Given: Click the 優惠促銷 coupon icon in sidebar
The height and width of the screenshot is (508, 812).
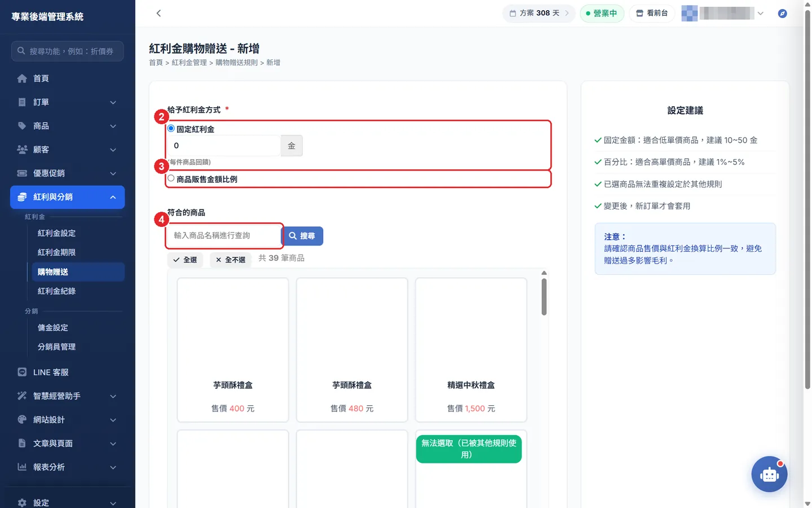Looking at the screenshot, I should pos(22,173).
